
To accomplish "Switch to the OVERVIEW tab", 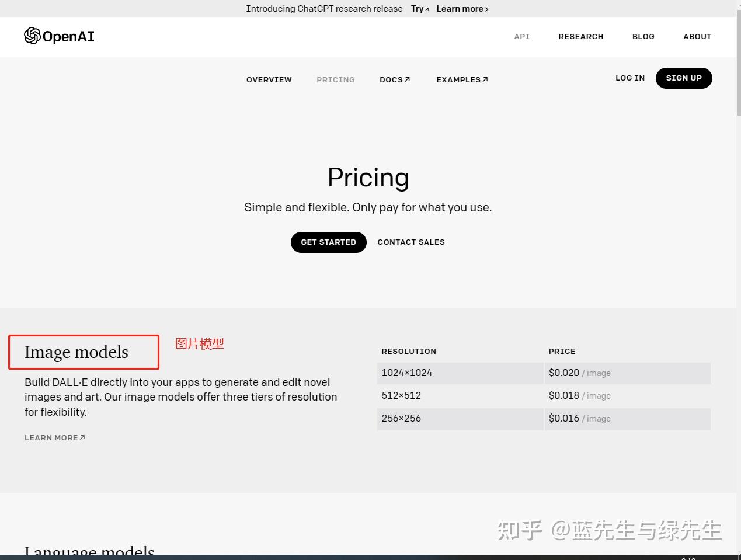I will pos(269,79).
